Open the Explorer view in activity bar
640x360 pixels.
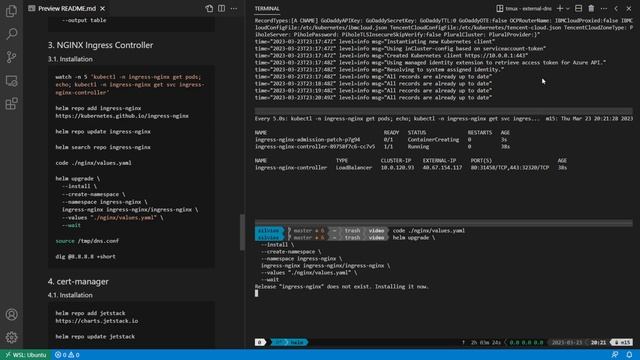tap(11, 11)
